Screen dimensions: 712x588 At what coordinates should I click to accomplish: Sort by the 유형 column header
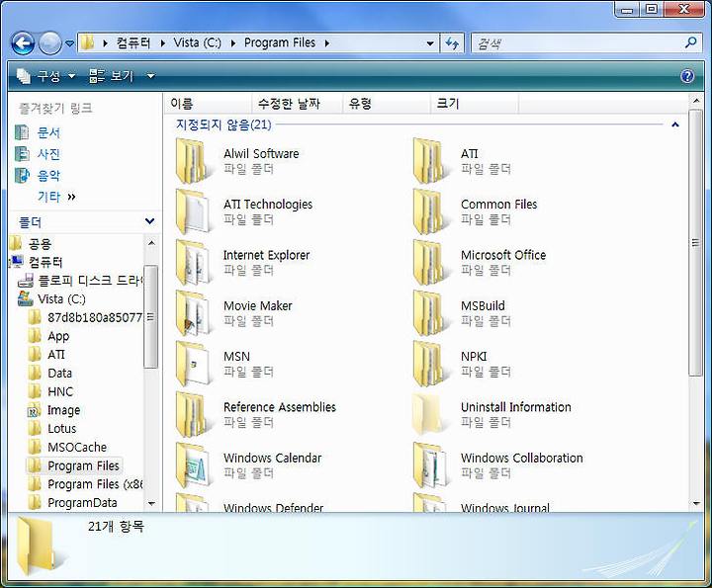pos(386,104)
